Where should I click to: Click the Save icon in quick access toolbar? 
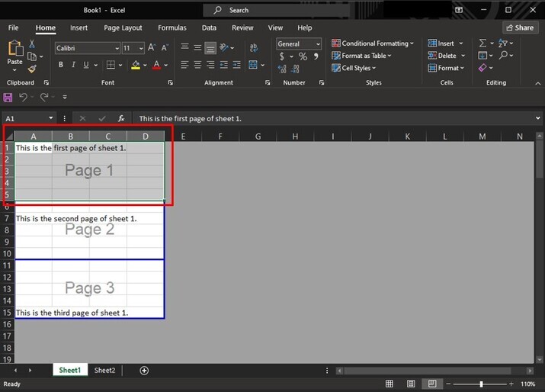[x=8, y=97]
